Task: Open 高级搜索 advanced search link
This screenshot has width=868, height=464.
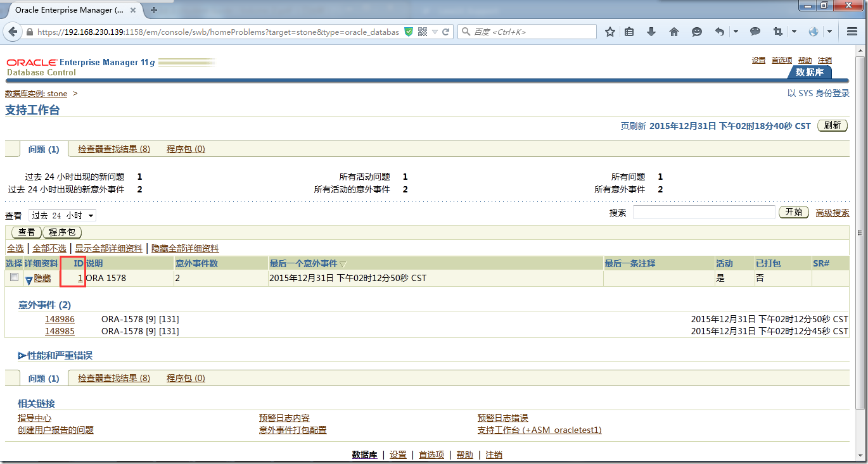Action: [833, 213]
